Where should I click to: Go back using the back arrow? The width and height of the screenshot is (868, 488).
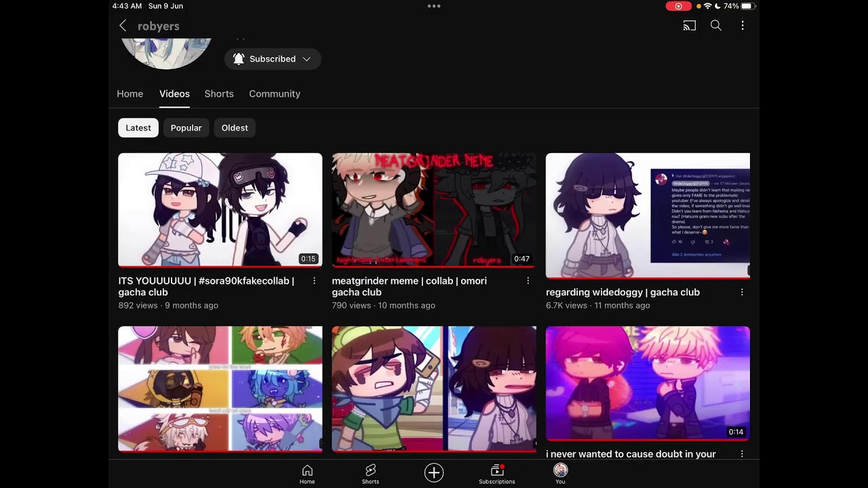tap(123, 26)
